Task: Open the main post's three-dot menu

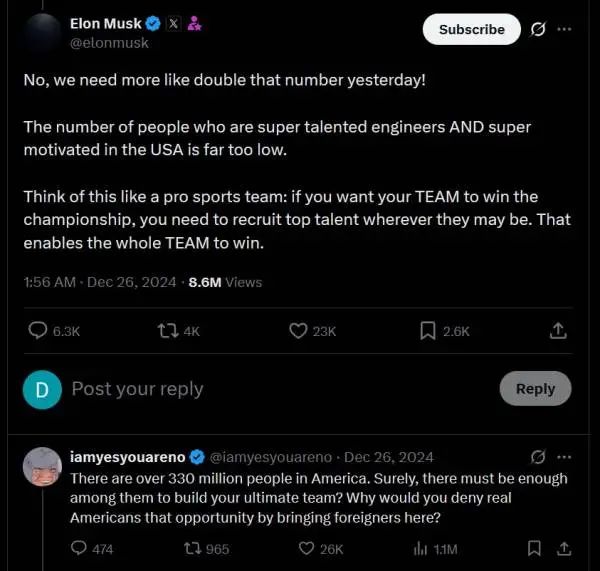Action: point(564,29)
